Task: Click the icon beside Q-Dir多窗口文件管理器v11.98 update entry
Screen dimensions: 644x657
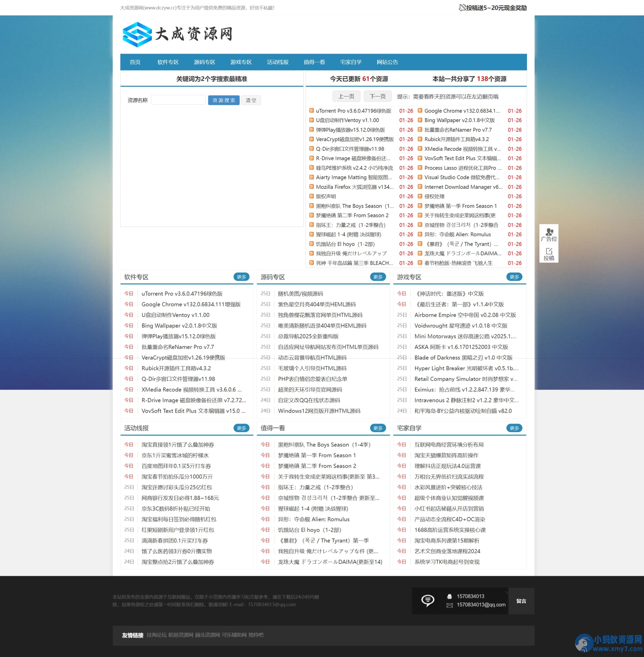Action: tap(311, 149)
